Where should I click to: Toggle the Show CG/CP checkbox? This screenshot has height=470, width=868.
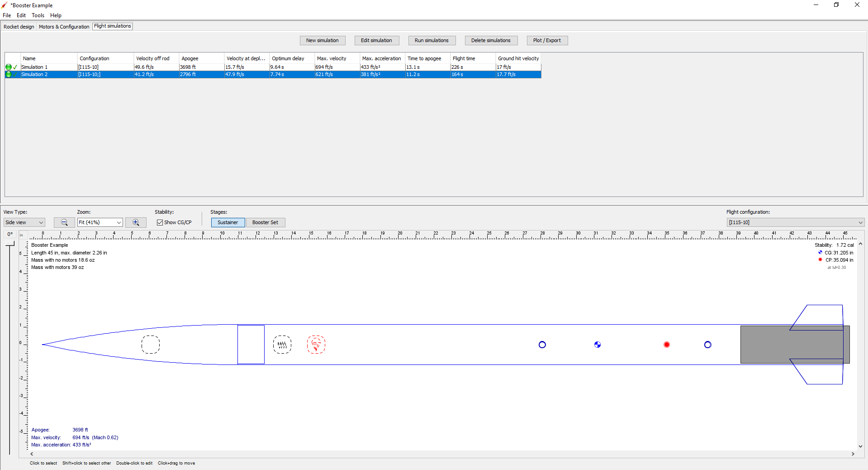pyautogui.click(x=160, y=222)
